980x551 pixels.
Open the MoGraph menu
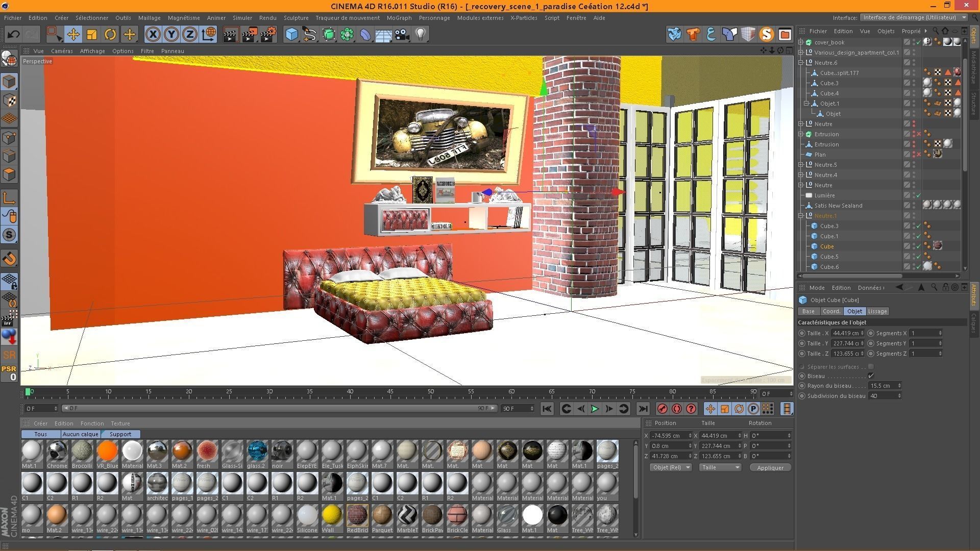pyautogui.click(x=399, y=18)
